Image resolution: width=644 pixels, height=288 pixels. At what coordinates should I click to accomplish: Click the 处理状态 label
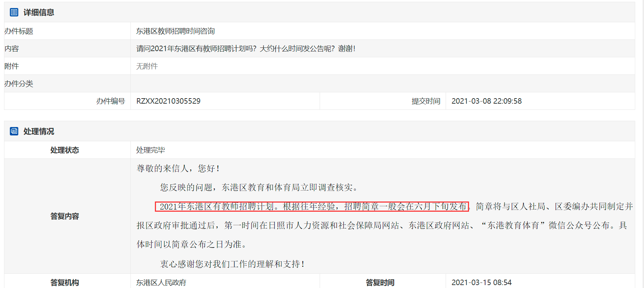coord(65,150)
